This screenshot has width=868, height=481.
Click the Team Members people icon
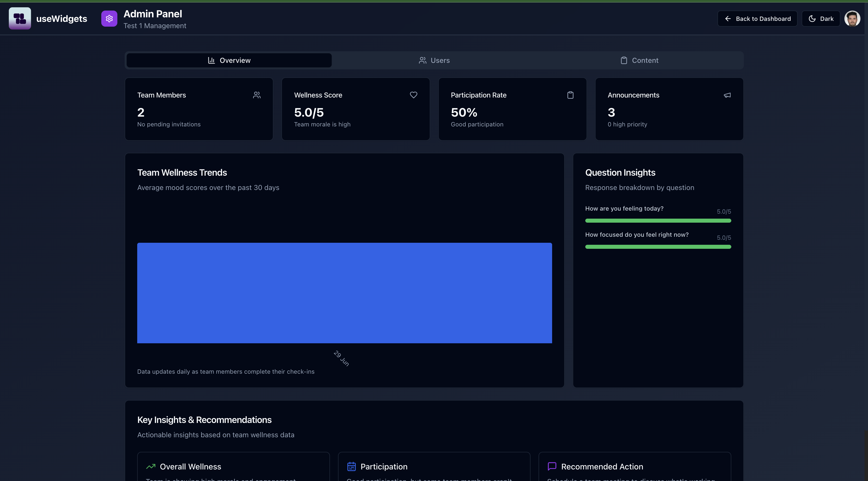point(257,95)
